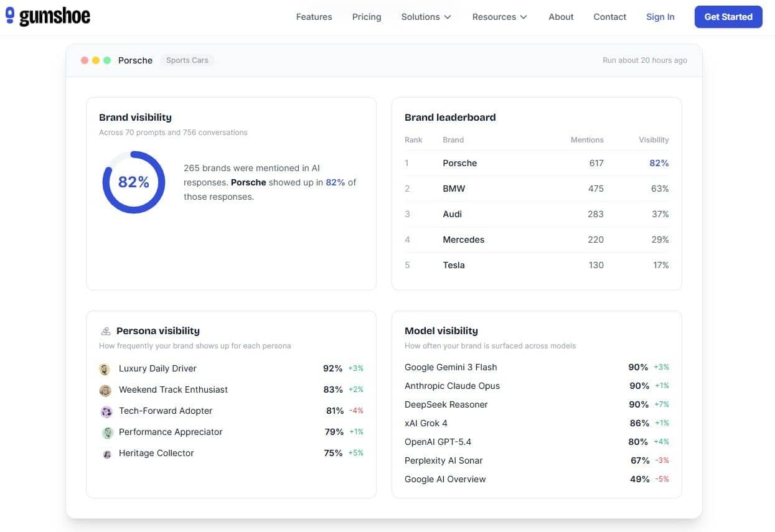The width and height of the screenshot is (775, 532).
Task: Click the Get Started button
Action: 728,17
